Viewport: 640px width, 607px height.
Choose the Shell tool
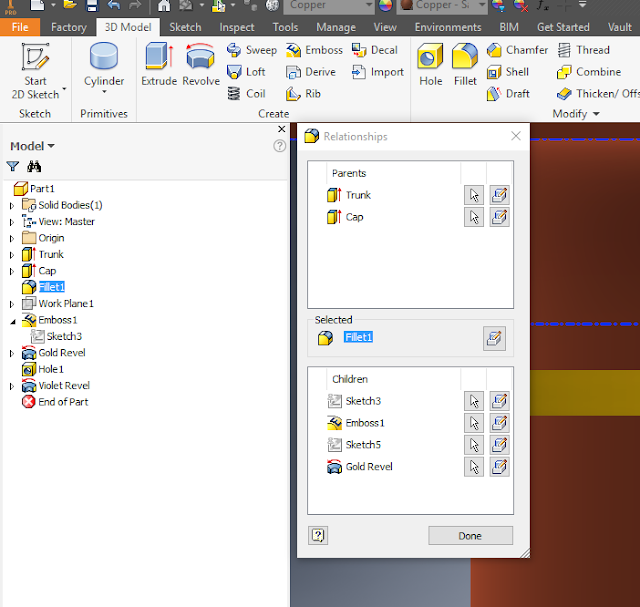coord(508,72)
